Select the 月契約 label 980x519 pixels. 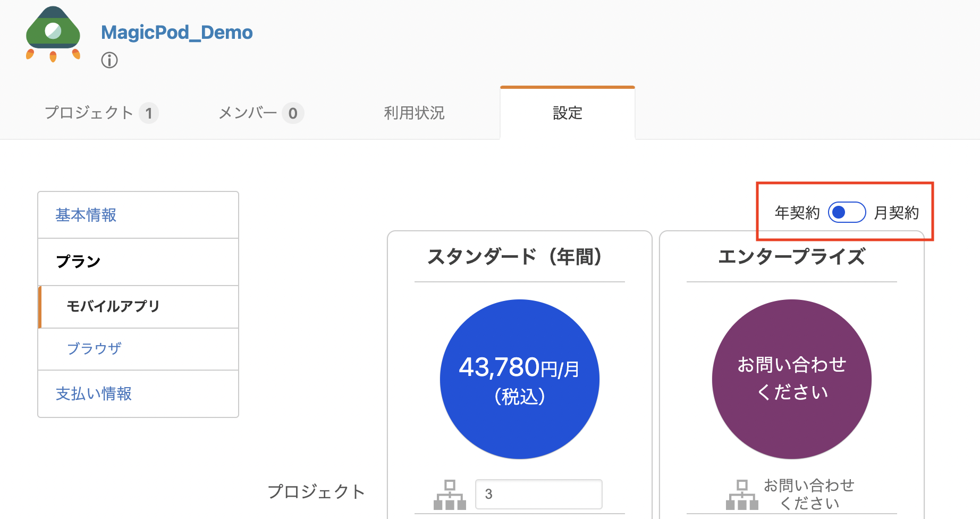[897, 213]
